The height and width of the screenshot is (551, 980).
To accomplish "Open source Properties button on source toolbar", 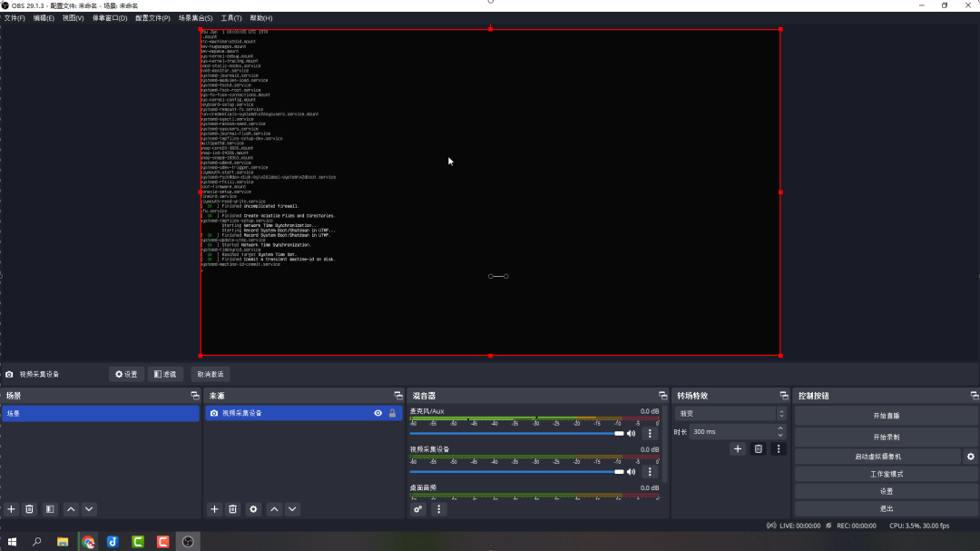I will coord(126,374).
